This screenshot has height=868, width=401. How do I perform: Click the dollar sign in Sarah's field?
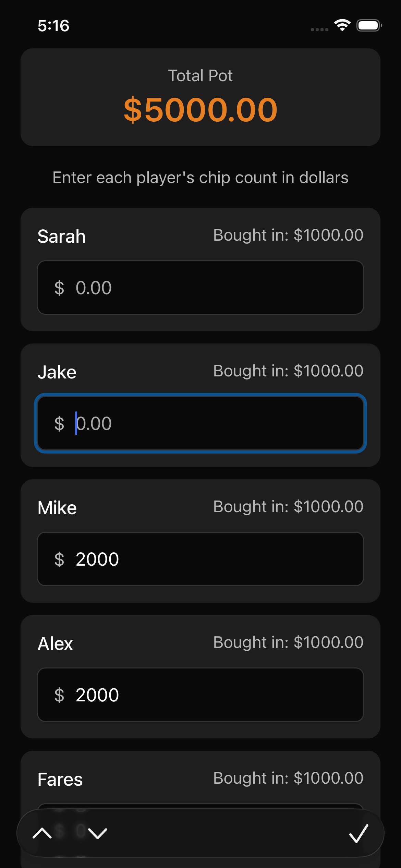point(59,288)
